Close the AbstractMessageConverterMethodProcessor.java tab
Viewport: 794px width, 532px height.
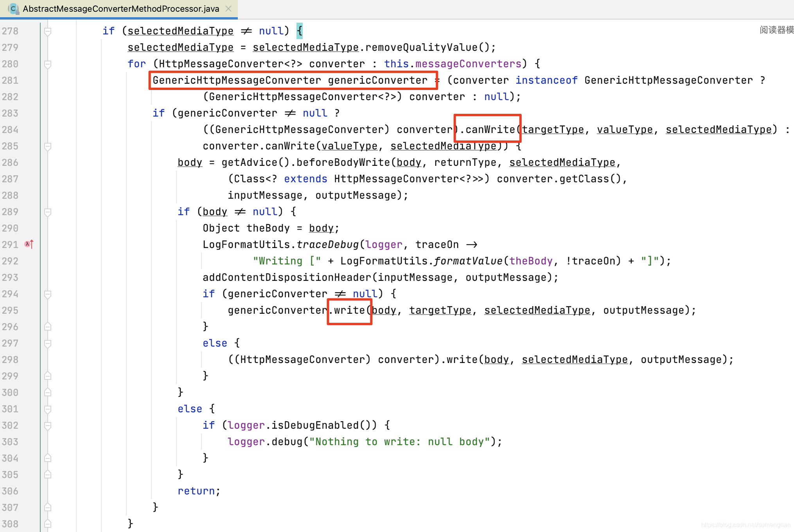point(229,9)
